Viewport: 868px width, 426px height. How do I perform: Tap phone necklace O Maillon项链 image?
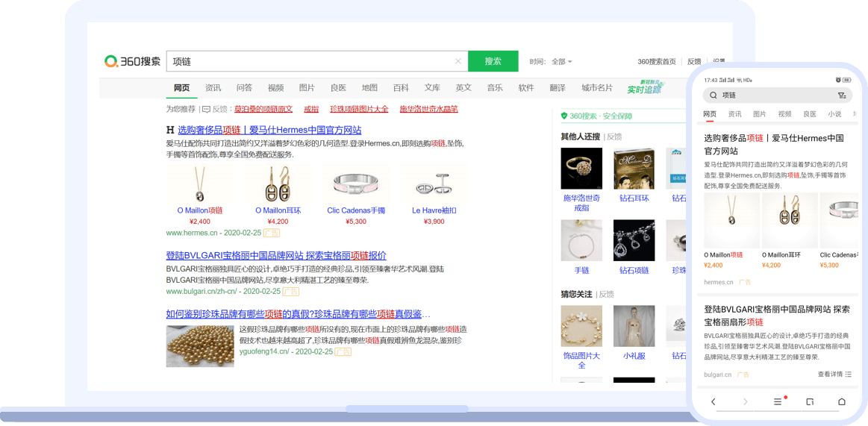[x=732, y=220]
